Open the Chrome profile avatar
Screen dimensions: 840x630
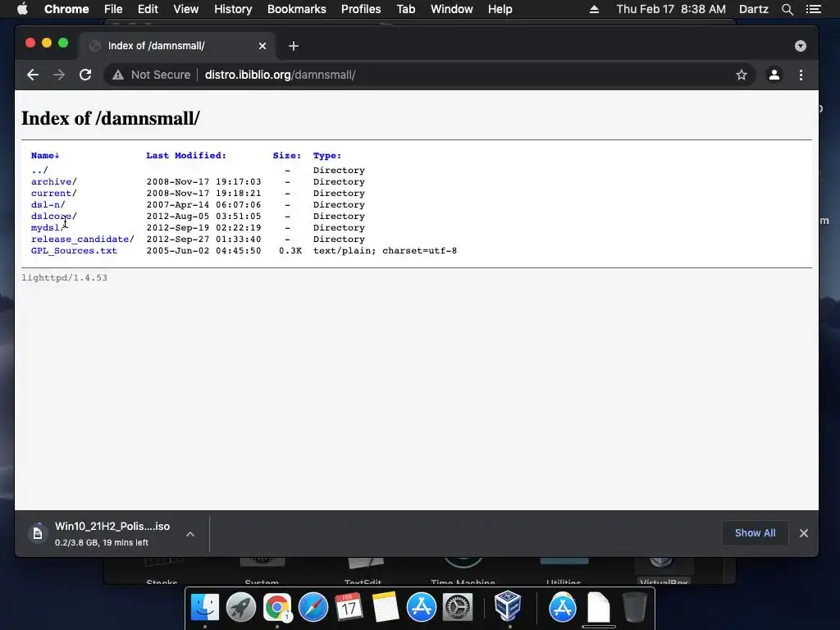tap(774, 75)
